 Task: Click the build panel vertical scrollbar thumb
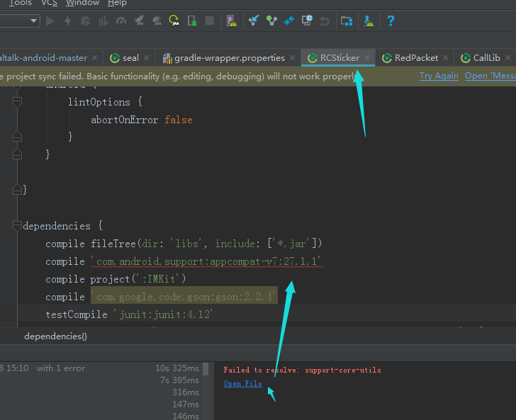coord(206,369)
